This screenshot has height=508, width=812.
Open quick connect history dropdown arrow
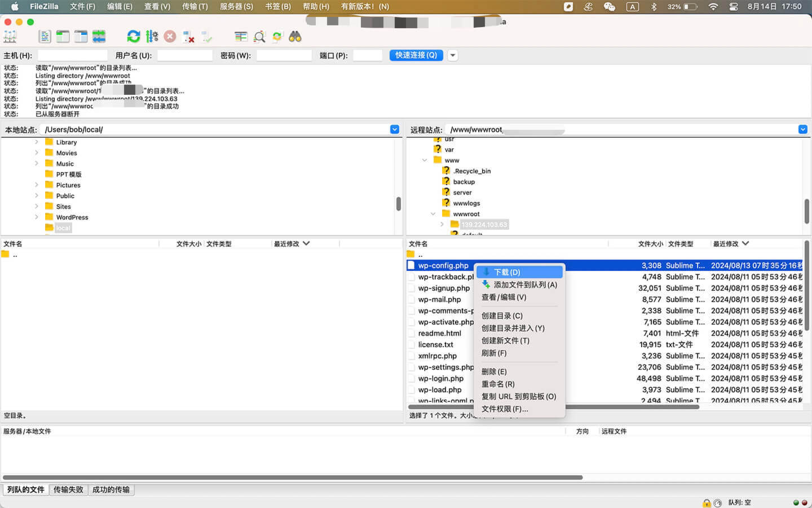click(x=452, y=55)
